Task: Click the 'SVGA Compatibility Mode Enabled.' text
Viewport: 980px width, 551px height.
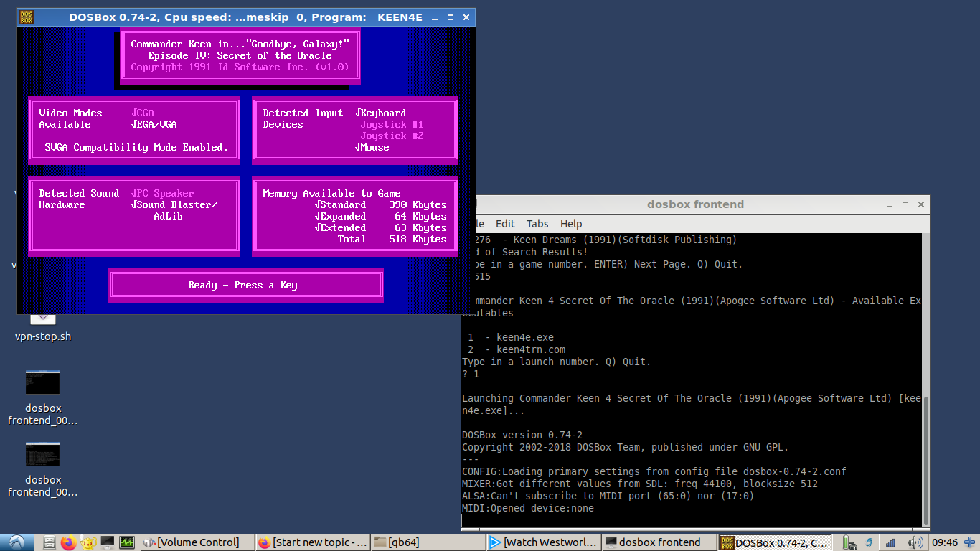Action: point(136,147)
